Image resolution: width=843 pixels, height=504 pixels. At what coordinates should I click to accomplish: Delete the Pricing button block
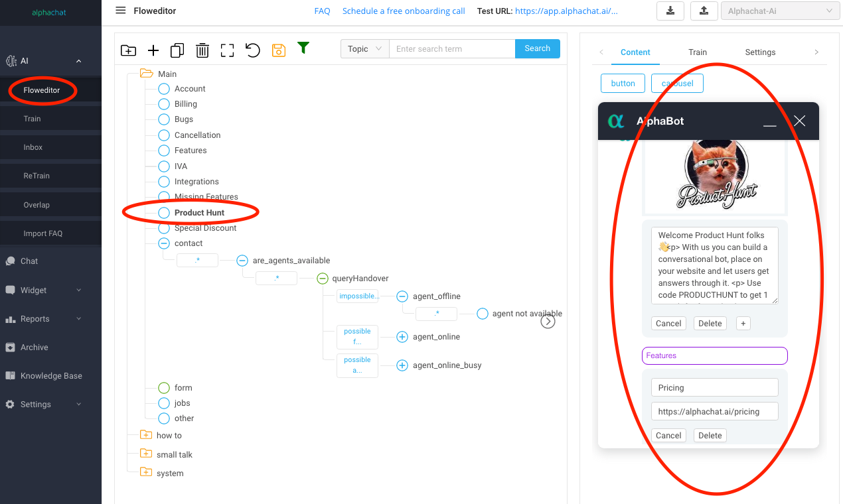710,436
